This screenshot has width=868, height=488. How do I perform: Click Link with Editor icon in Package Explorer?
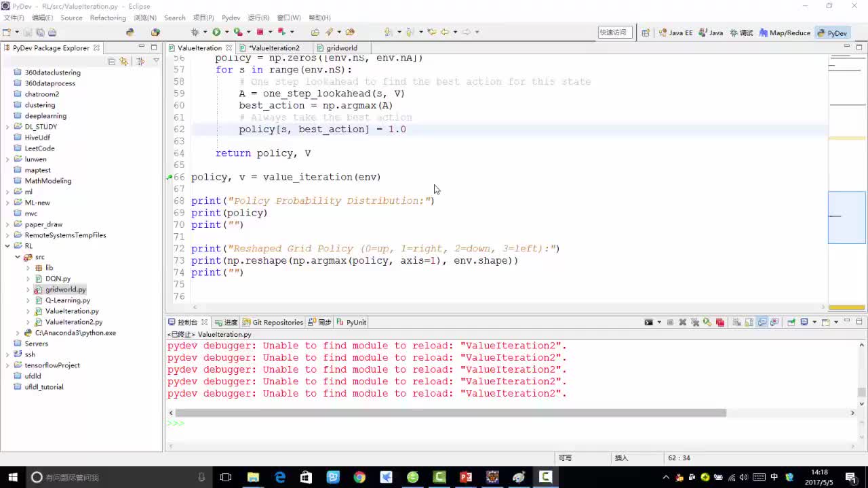point(124,61)
